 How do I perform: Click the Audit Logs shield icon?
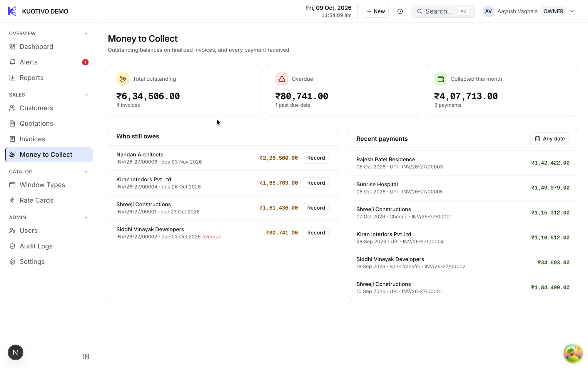(x=12, y=246)
